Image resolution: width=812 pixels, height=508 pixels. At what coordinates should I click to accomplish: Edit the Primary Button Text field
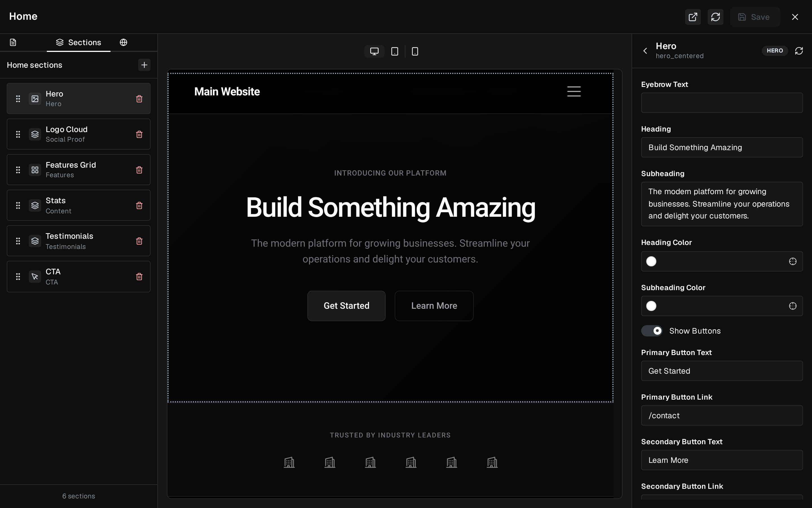click(x=722, y=371)
